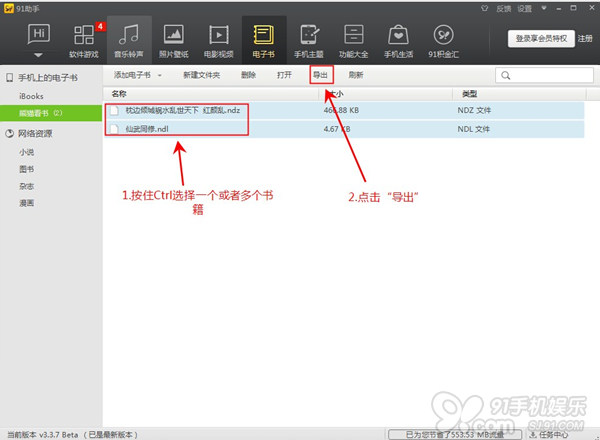Viewport: 600px width, 440px height.
Task: Open 照片壁纸 photo wallpaper section
Action: (x=174, y=41)
